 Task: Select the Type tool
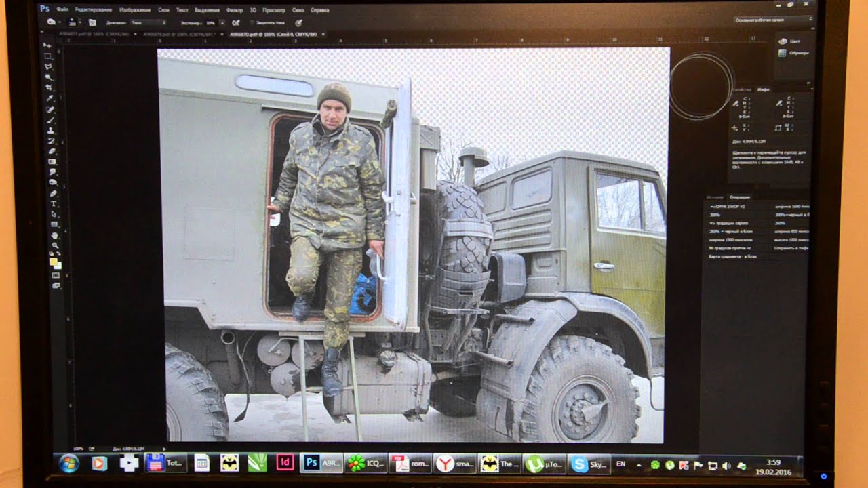[53, 203]
